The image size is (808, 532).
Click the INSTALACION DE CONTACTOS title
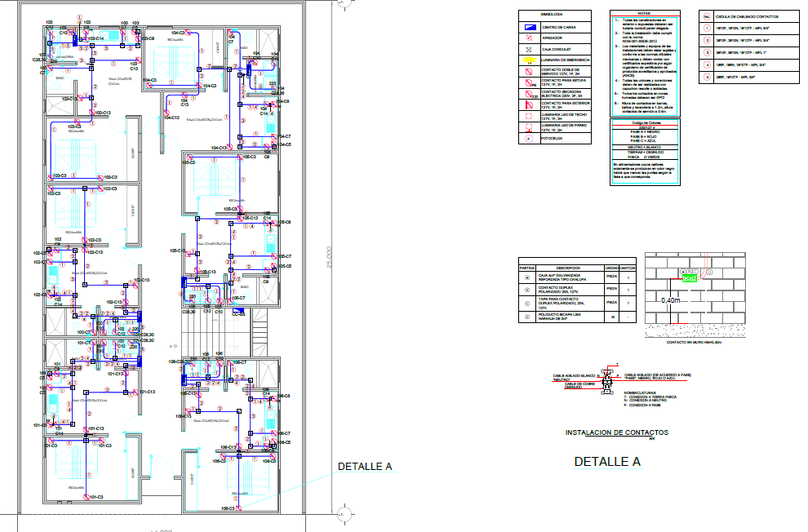[616, 432]
